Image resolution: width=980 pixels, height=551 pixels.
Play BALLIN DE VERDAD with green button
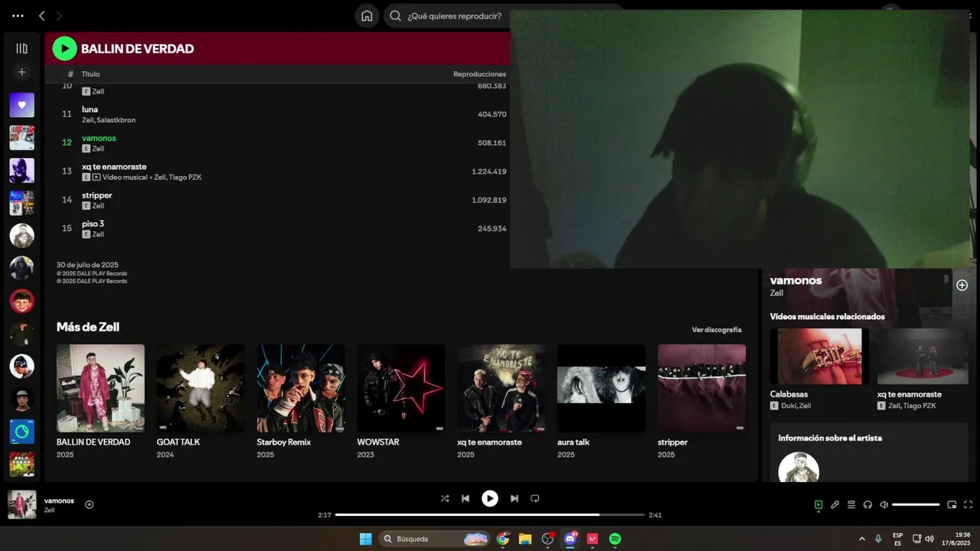point(64,48)
